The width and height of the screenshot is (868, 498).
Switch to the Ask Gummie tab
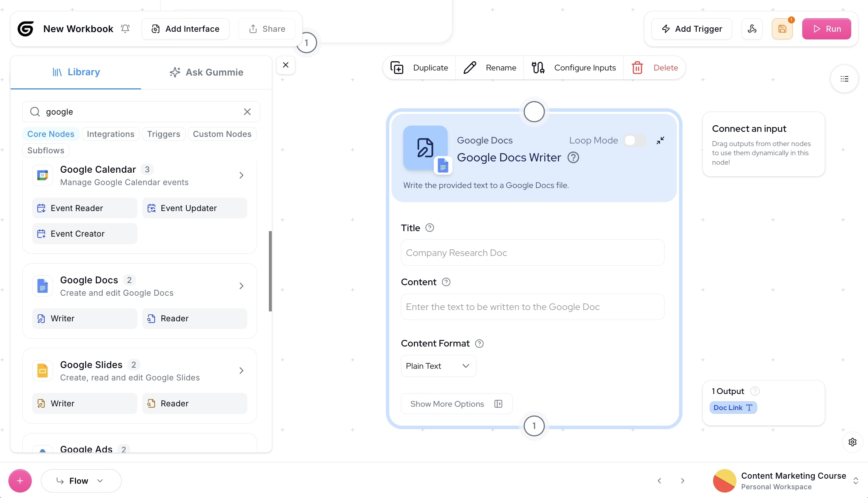[206, 72]
